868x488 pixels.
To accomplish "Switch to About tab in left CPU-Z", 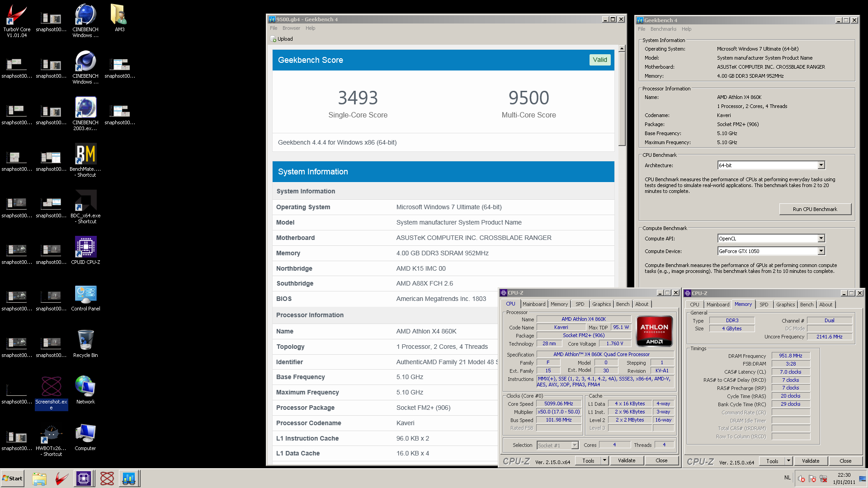I will coord(642,304).
